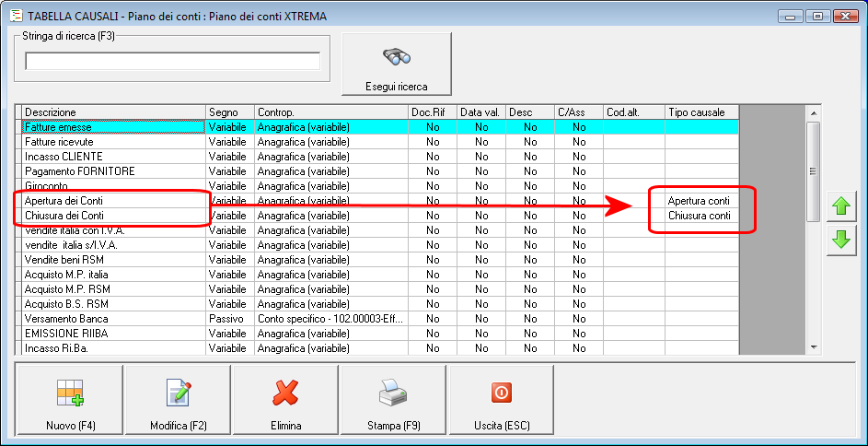Click the C/Ass column header
The image size is (868, 446).
click(578, 112)
